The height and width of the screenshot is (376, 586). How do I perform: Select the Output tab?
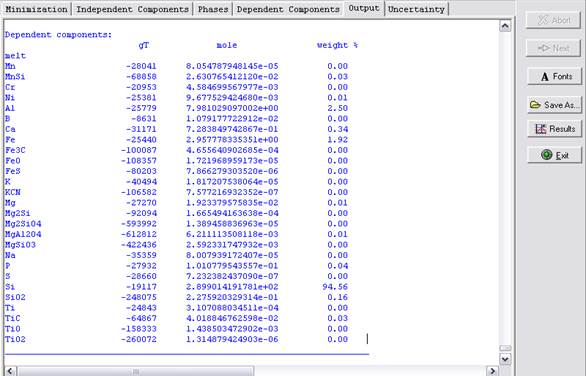(x=364, y=8)
